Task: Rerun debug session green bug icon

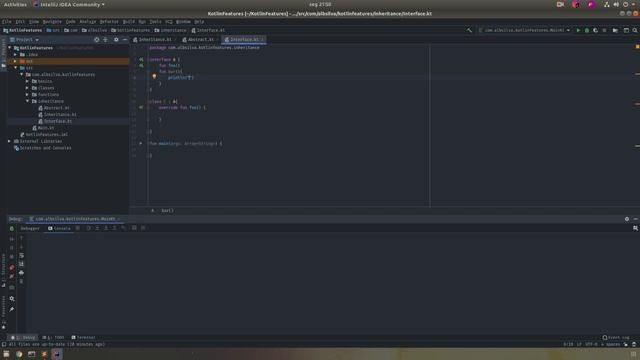Action: point(12,229)
